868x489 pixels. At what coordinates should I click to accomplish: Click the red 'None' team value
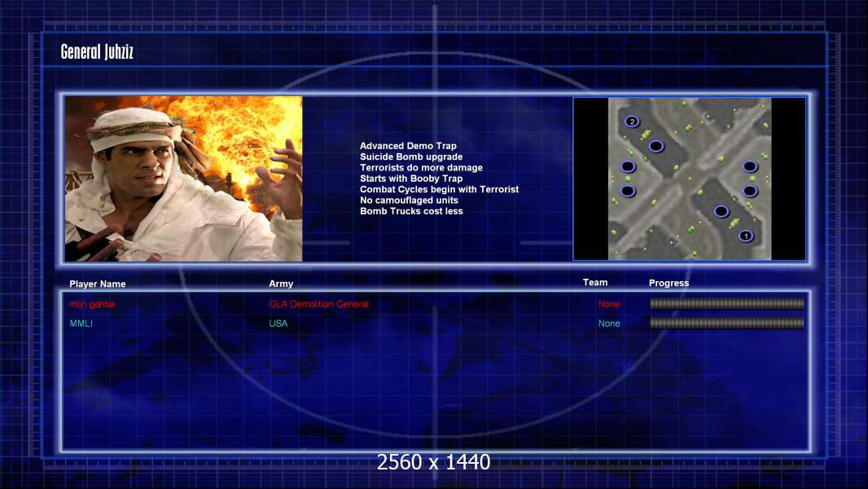click(x=609, y=304)
